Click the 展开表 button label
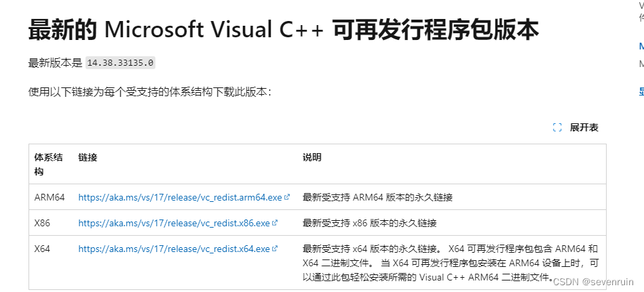Screen dimensions: 644x292 pyautogui.click(x=584, y=127)
